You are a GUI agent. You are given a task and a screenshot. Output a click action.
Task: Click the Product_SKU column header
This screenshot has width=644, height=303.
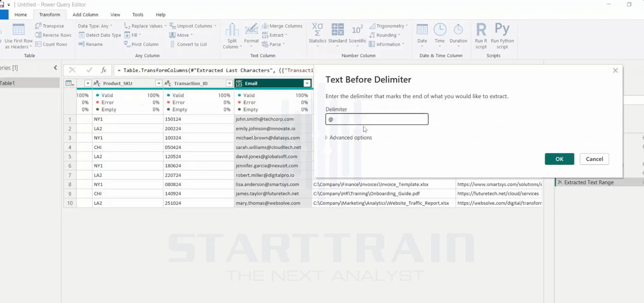coord(128,83)
